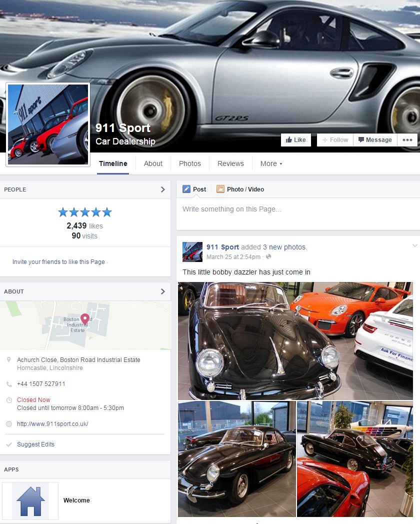Focus the Write something on this Page field

(x=298, y=213)
